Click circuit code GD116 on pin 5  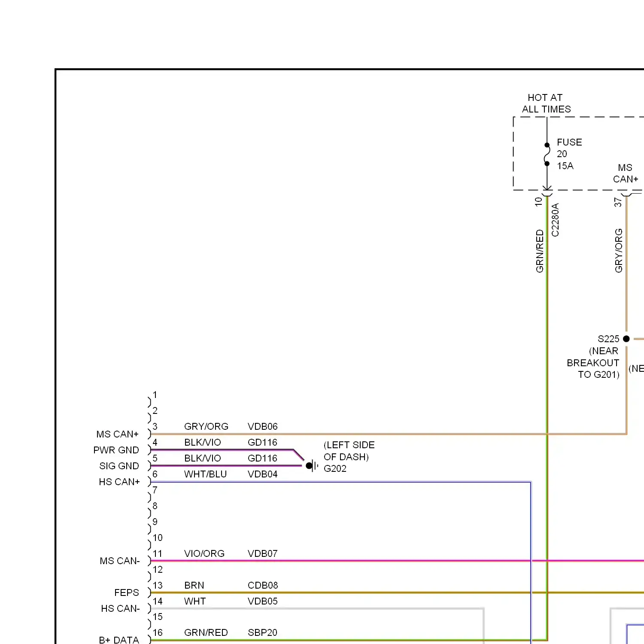click(x=263, y=458)
